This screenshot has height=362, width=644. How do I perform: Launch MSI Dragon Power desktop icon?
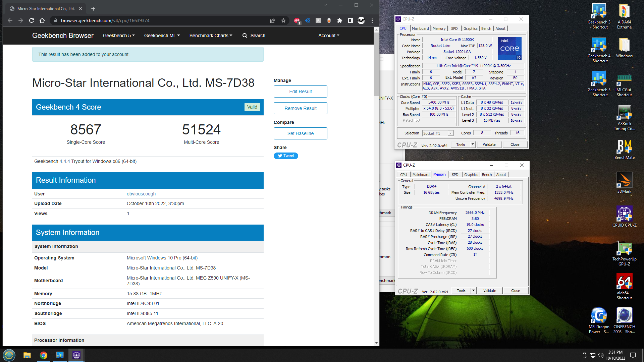click(x=599, y=321)
